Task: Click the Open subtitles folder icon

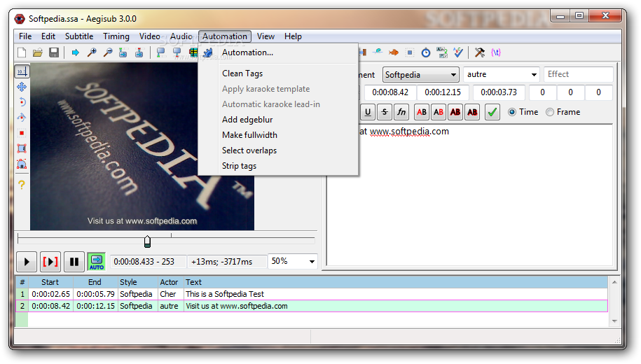Action: (x=38, y=52)
